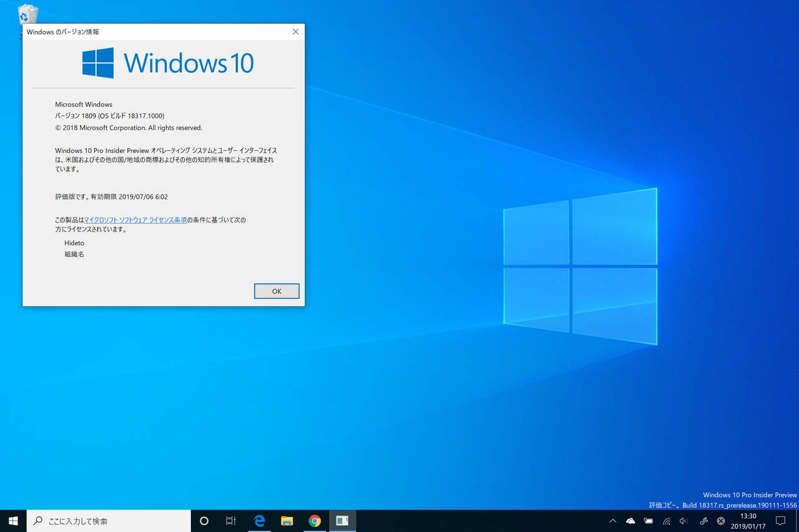
Task: Check battery status via the tray battery icon
Action: 648,521
